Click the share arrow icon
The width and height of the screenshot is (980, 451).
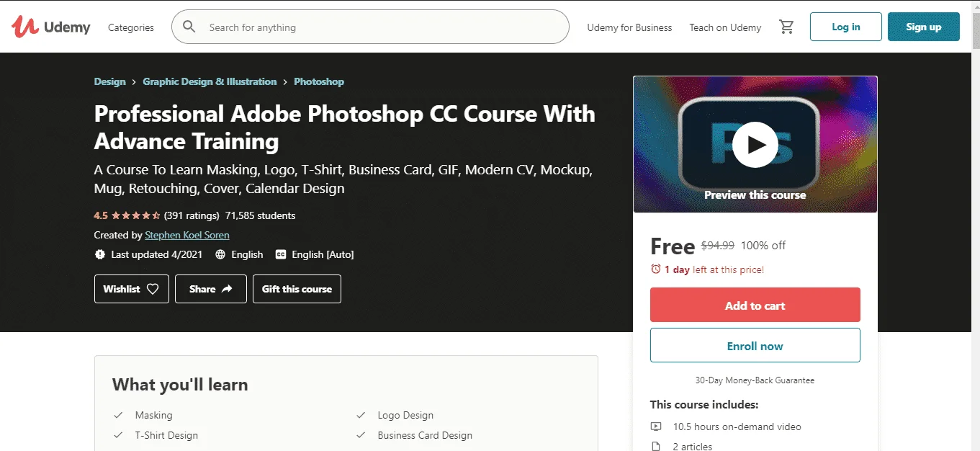pyautogui.click(x=227, y=289)
